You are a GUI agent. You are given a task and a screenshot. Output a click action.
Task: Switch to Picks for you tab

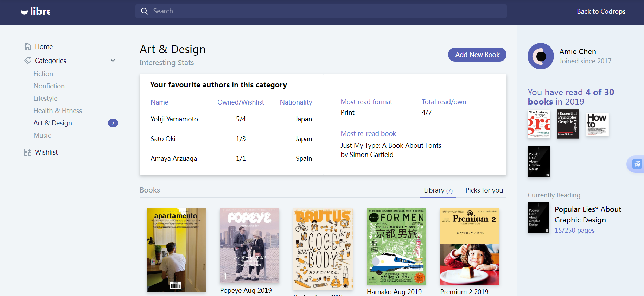coord(484,190)
